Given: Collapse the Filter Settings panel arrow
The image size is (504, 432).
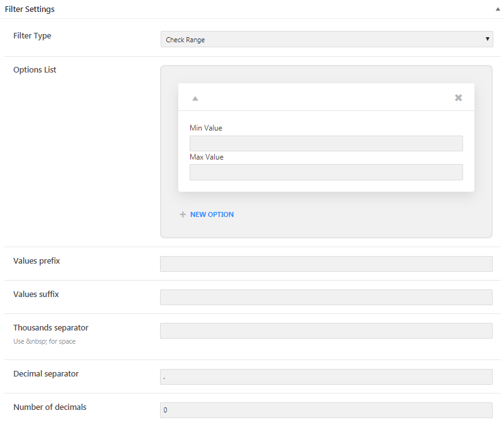Looking at the screenshot, I should 498,9.
